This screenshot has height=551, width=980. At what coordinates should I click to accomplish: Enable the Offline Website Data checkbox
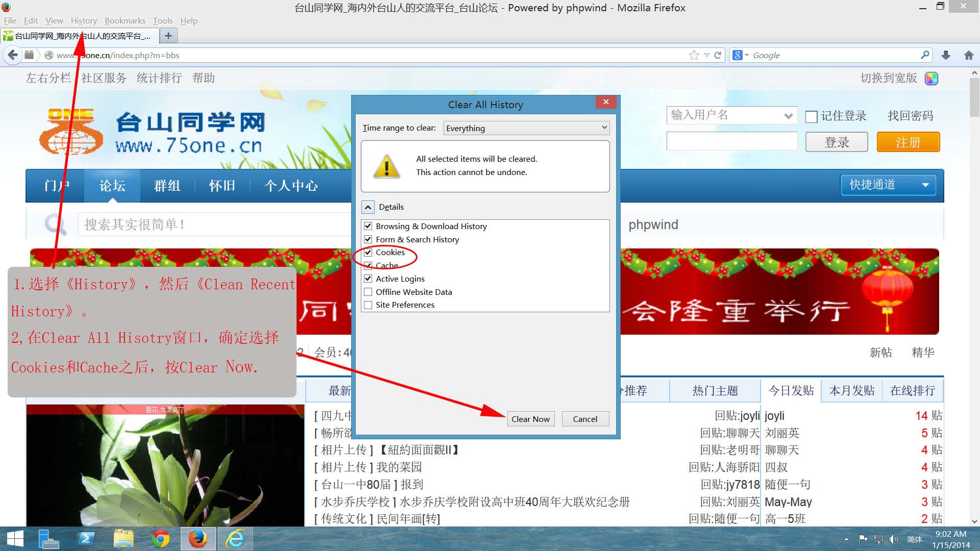tap(368, 291)
